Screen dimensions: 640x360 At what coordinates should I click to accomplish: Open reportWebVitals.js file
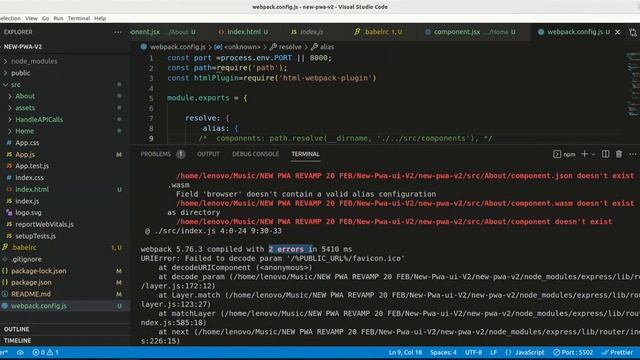tap(44, 224)
